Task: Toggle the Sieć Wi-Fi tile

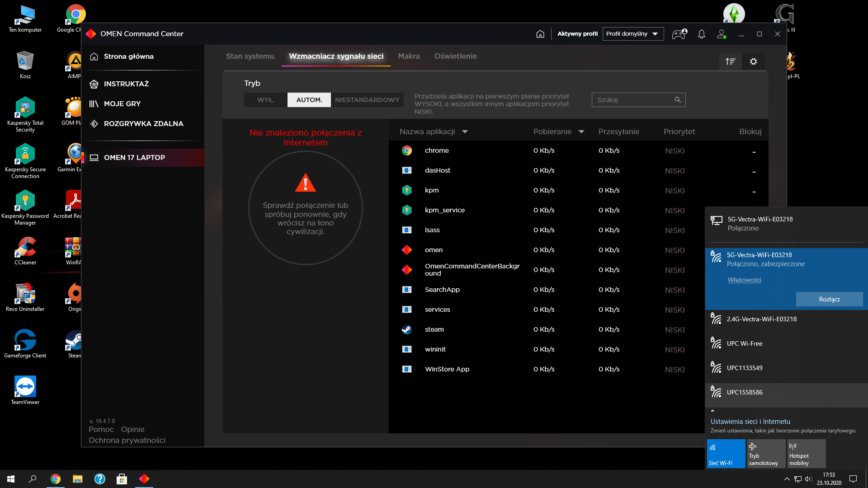Action: tap(726, 454)
